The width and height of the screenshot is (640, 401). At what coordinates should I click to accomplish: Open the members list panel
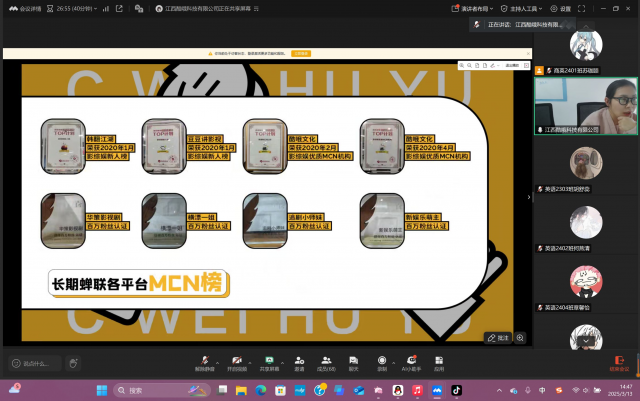(x=326, y=361)
